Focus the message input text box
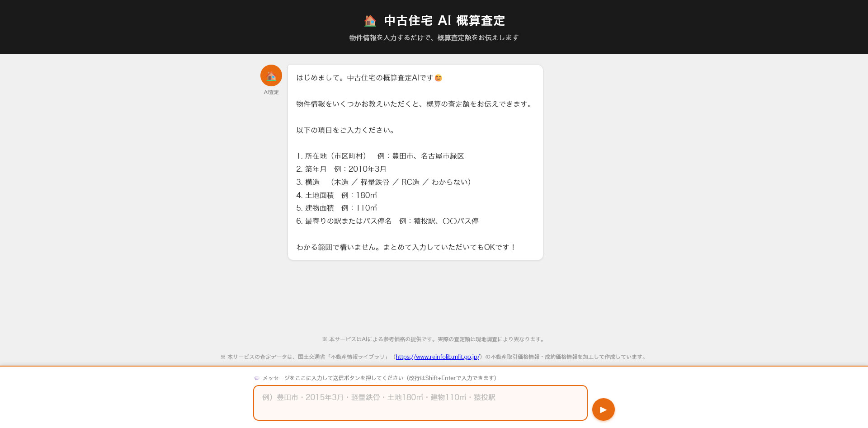Screen dimensions: 868x428 coord(420,403)
